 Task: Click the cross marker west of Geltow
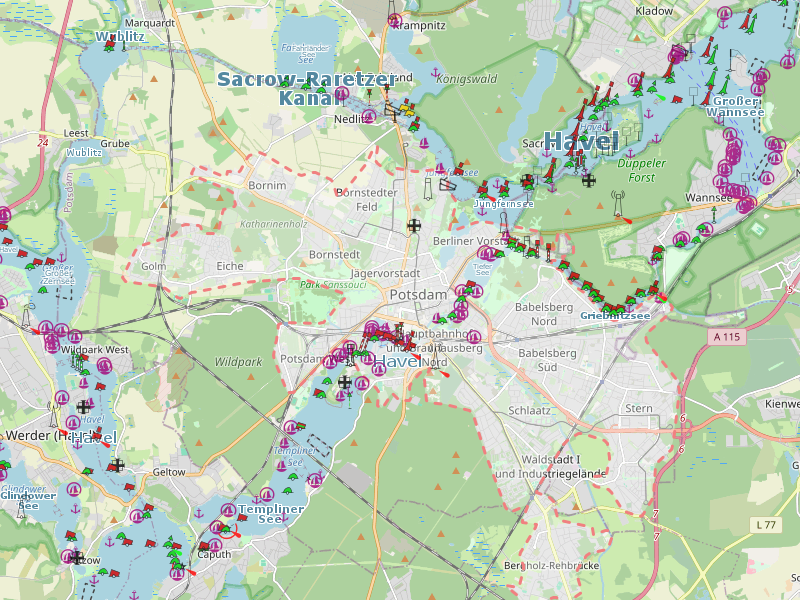coord(117,464)
